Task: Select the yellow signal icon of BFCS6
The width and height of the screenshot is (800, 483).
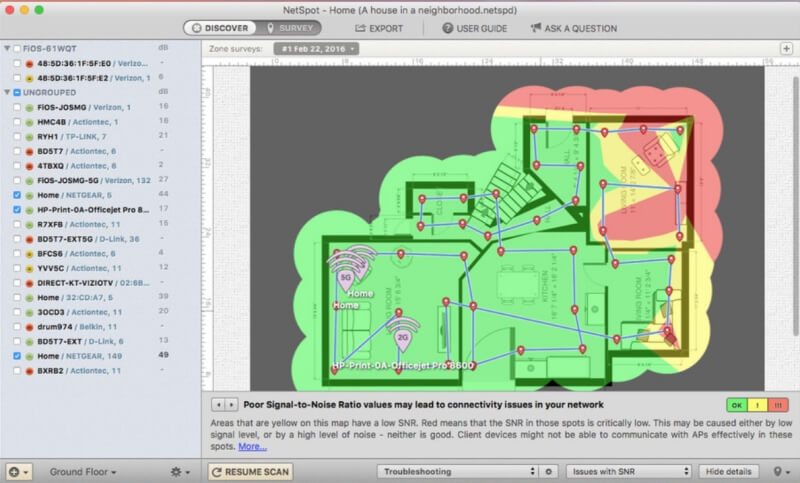Action: click(30, 254)
